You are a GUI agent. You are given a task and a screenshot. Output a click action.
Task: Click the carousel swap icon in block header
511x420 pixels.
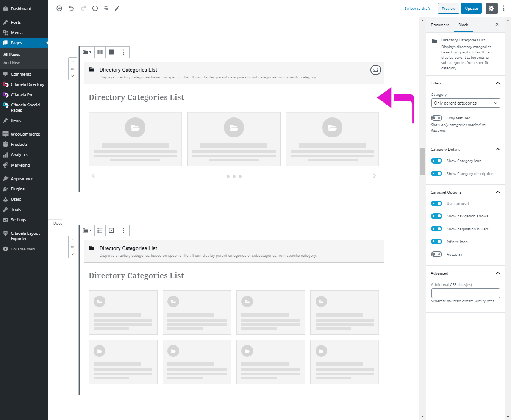tap(375, 70)
